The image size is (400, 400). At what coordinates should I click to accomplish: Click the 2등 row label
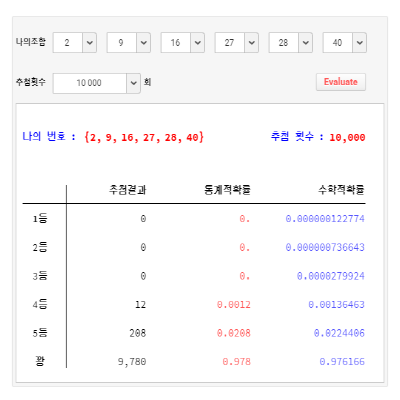[40, 247]
